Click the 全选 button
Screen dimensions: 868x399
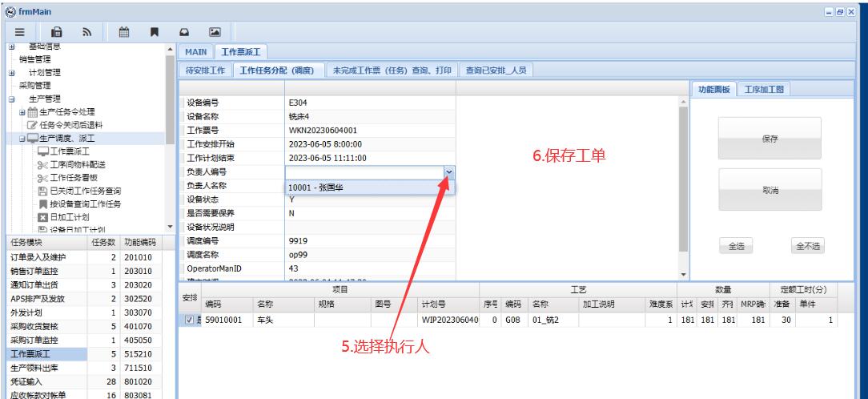coord(736,246)
